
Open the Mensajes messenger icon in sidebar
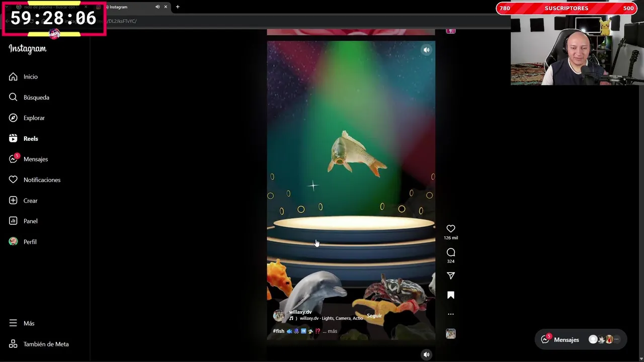click(x=13, y=159)
